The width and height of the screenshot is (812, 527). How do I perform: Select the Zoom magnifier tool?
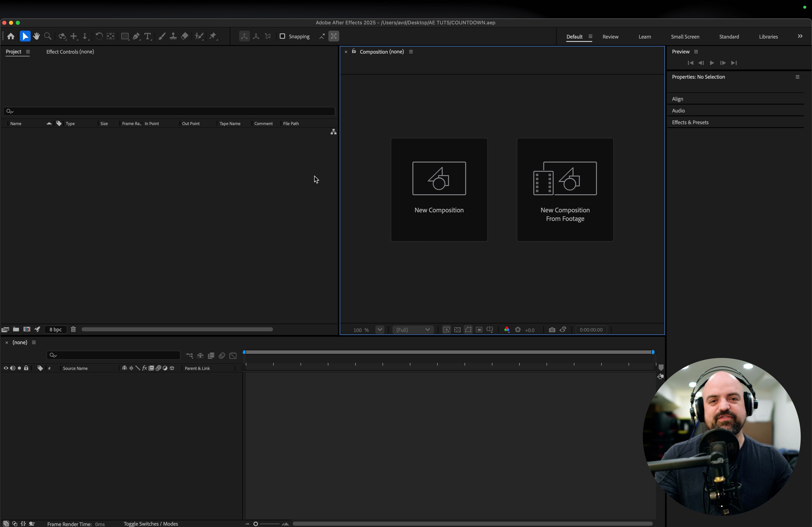(48, 37)
